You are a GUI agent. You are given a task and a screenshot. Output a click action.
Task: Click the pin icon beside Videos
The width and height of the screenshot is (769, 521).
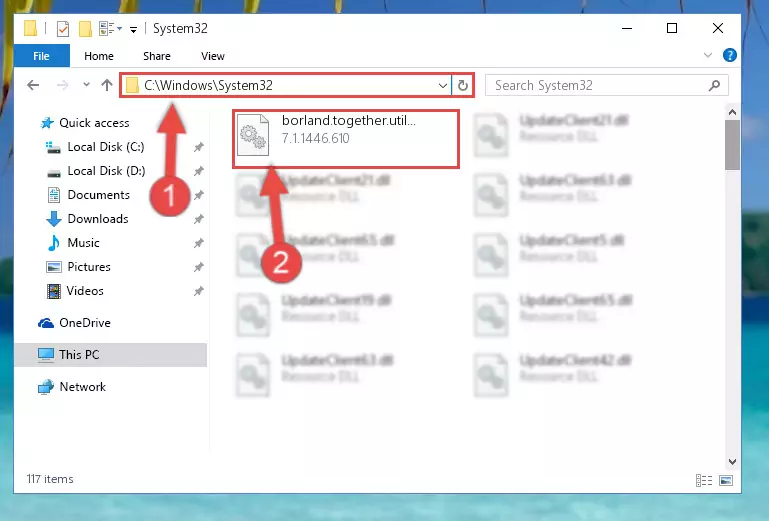(199, 291)
